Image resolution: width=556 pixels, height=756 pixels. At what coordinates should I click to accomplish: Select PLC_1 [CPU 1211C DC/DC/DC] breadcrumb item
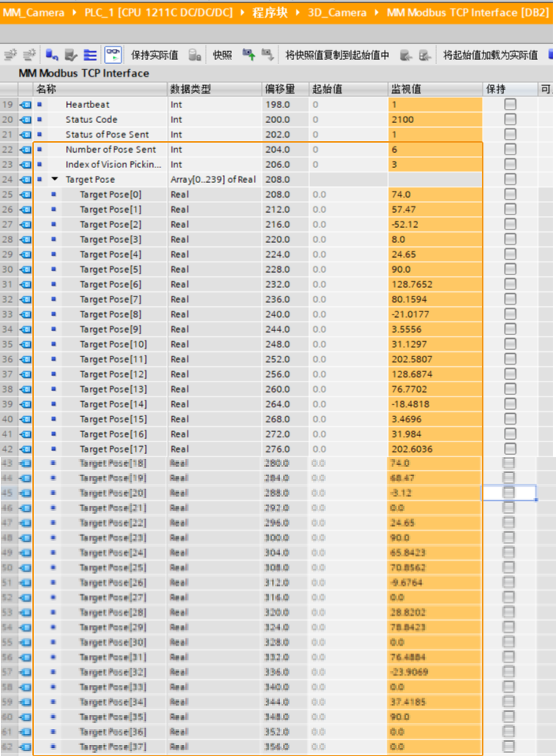[159, 13]
